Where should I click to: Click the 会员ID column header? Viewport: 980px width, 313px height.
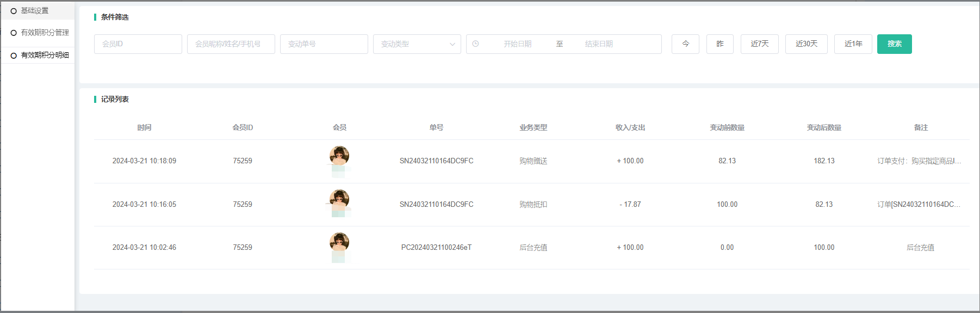point(243,127)
